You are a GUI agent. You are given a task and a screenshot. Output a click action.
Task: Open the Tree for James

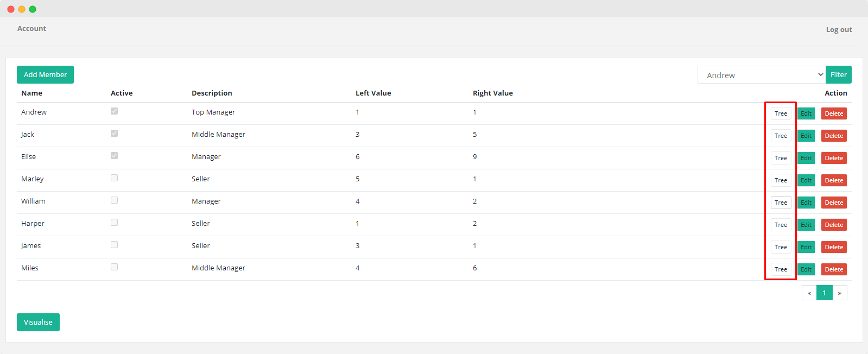(x=781, y=247)
